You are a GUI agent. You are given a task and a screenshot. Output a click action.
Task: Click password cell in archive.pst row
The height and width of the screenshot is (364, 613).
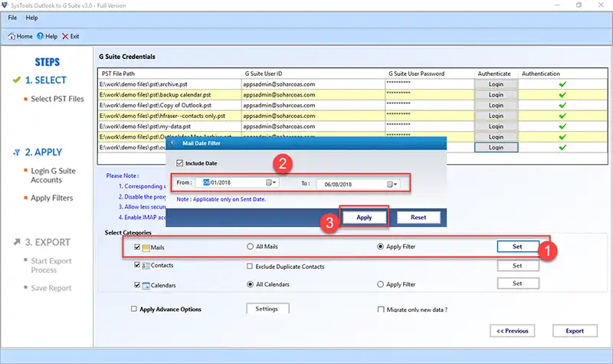click(429, 84)
